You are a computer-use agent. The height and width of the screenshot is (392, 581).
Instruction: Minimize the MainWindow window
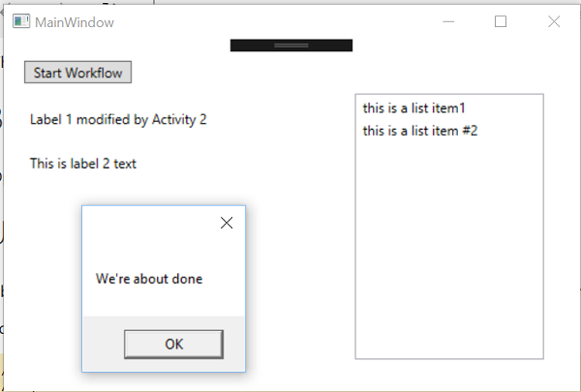448,22
